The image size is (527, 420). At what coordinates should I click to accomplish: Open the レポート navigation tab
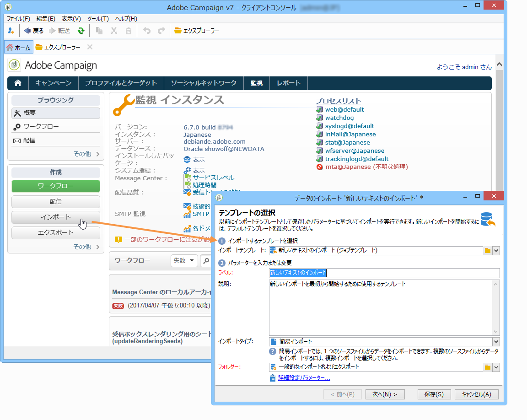[x=288, y=83]
